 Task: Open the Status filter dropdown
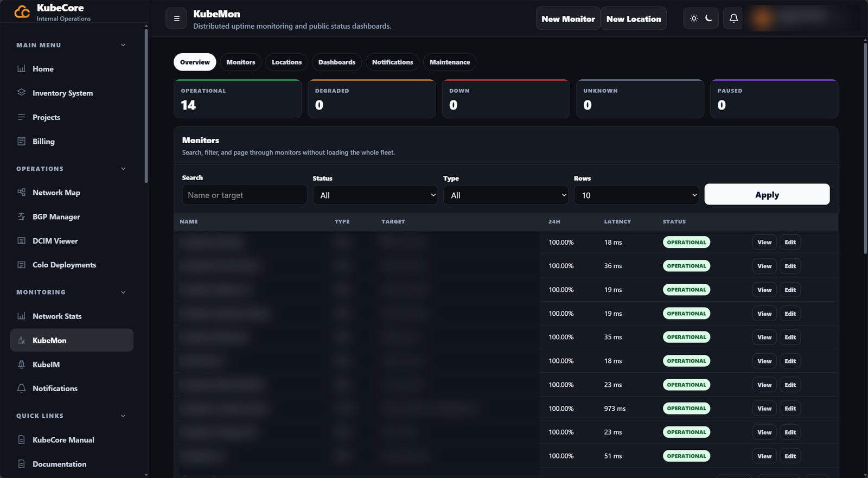click(x=375, y=195)
